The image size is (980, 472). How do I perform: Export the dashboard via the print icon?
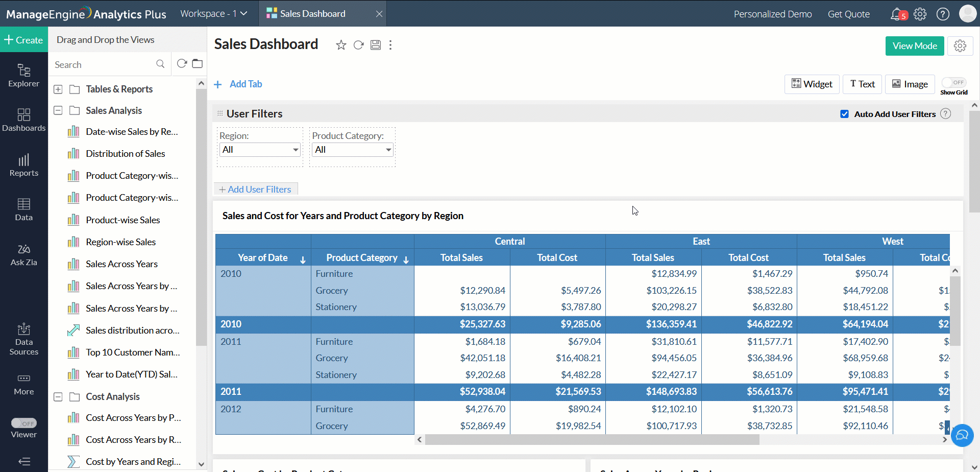(376, 45)
